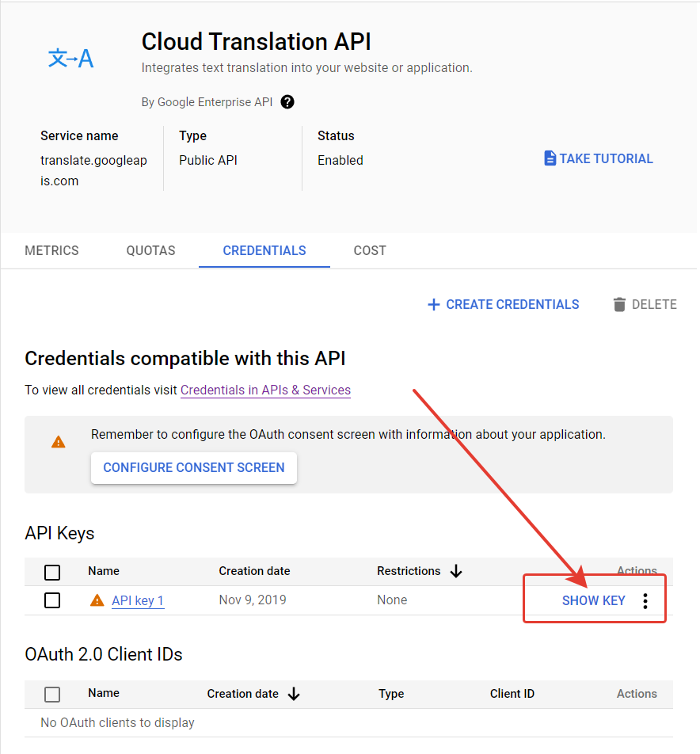The height and width of the screenshot is (754, 700).
Task: Click Restrictions column header text
Action: coord(409,571)
